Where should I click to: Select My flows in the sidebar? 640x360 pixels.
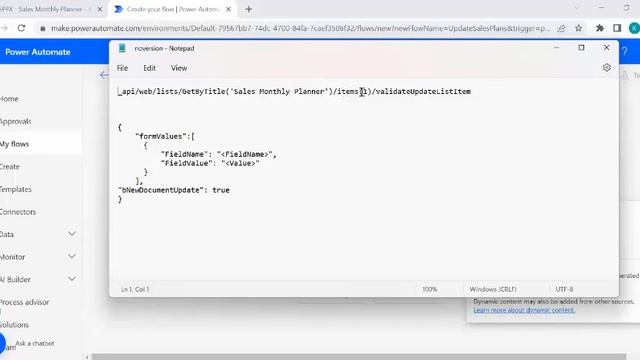click(x=15, y=144)
